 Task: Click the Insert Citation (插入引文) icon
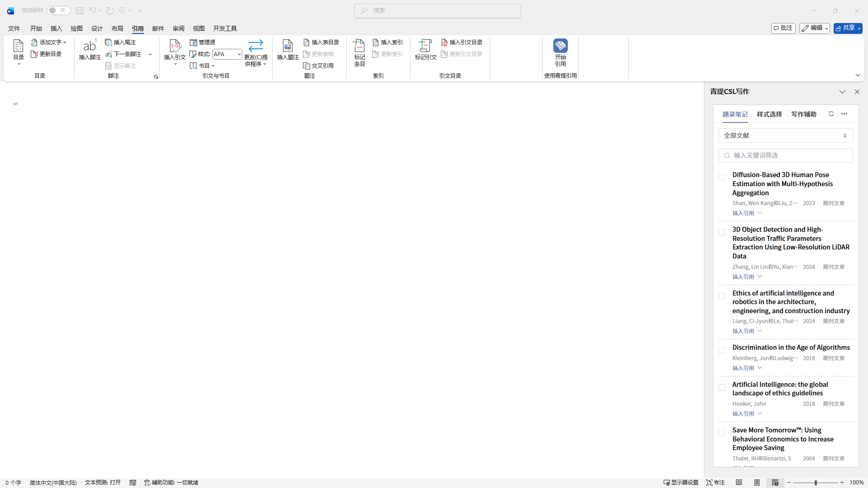(x=175, y=46)
